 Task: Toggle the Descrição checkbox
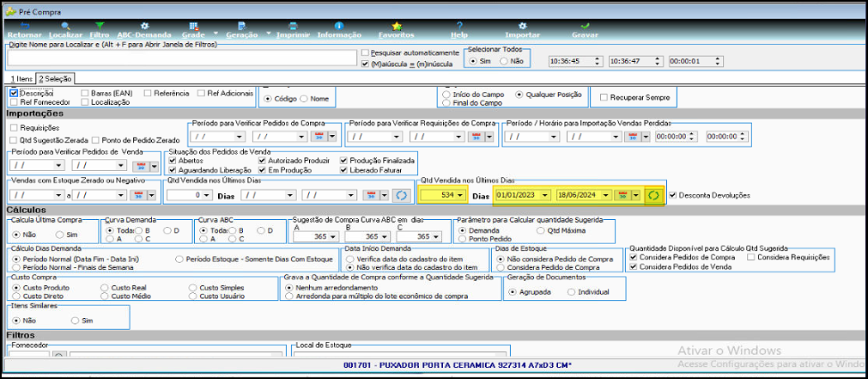coord(14,94)
